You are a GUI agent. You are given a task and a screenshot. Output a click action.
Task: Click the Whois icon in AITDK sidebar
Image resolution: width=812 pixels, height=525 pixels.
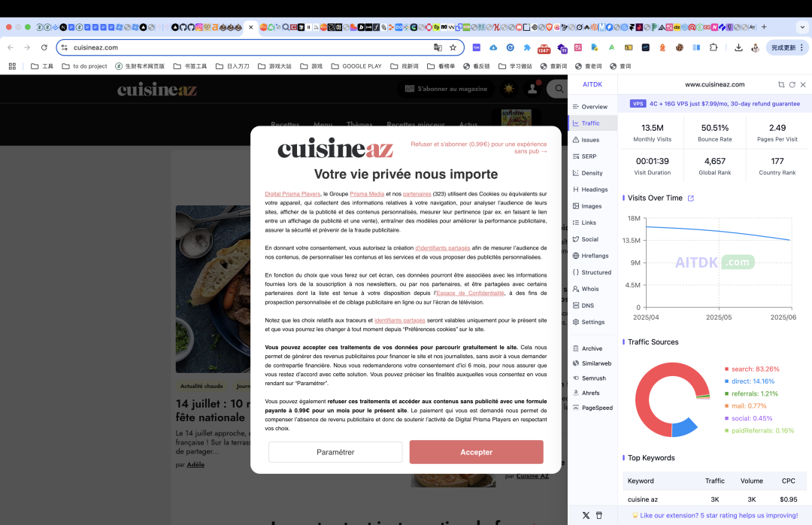(x=576, y=289)
